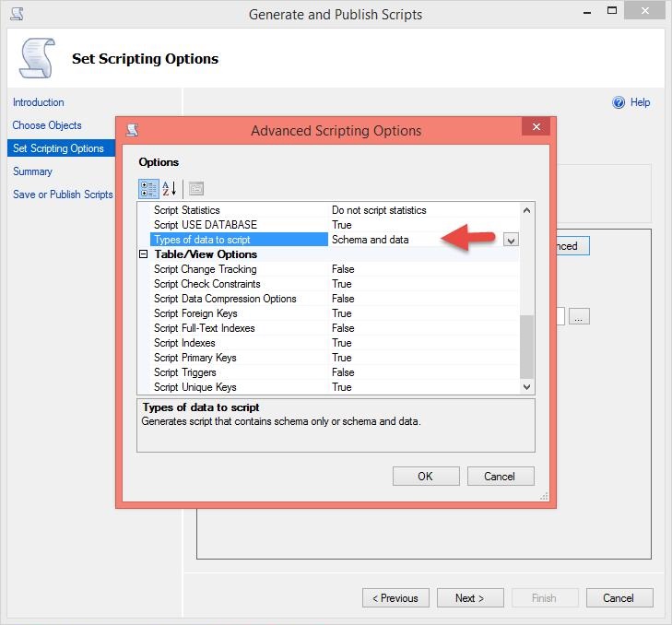Viewport: 672px width, 625px height.
Task: Click True value of Script Foreign Keys
Action: [342, 313]
